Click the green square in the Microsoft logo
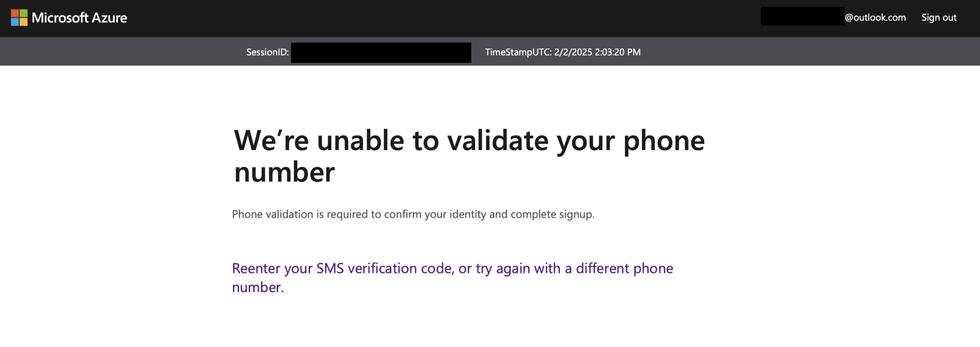 (x=24, y=14)
